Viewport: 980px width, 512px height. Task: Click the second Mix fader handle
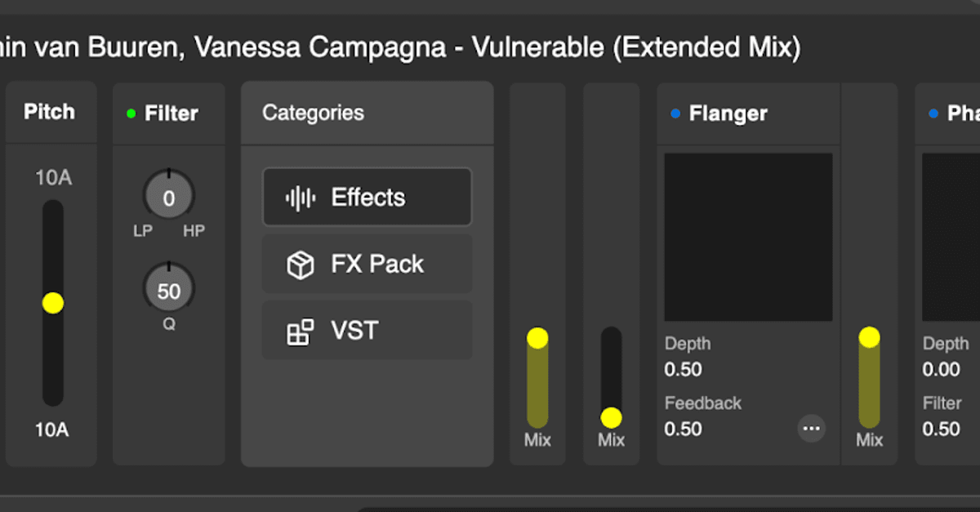(611, 420)
